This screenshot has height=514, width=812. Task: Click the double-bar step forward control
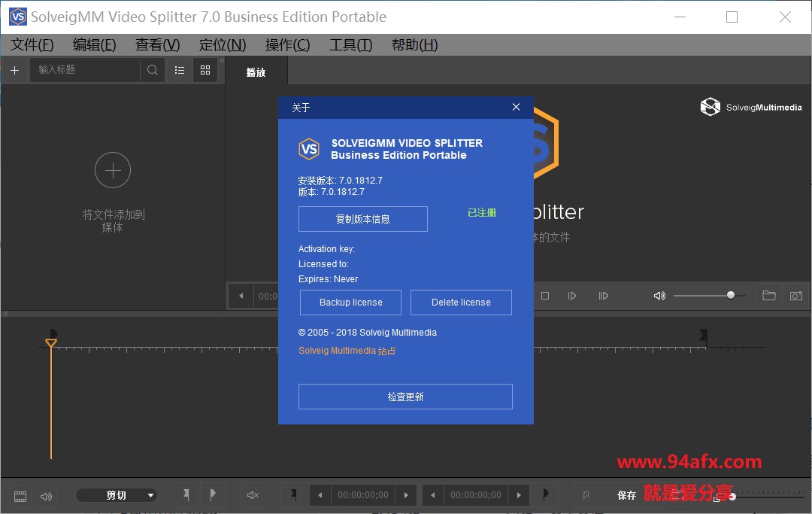(603, 296)
